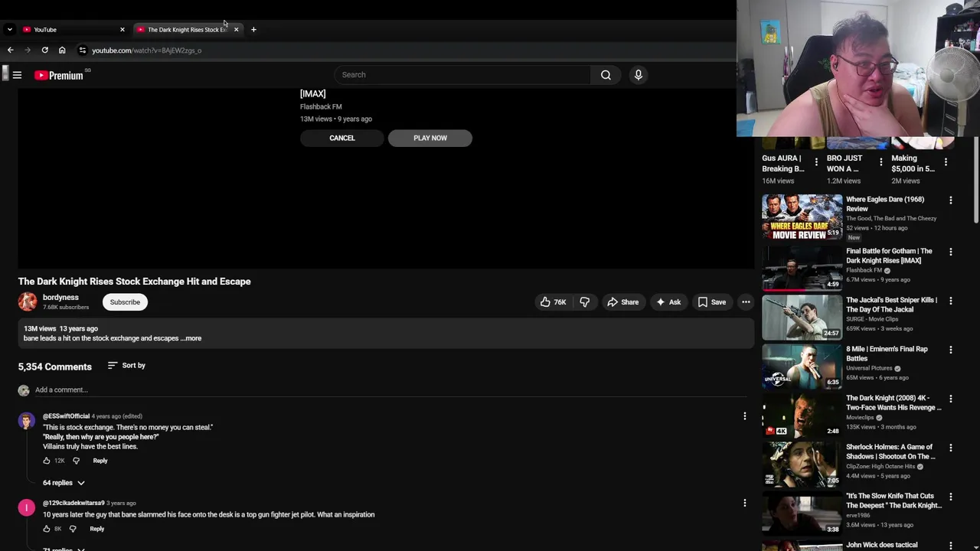Dislike the video
The height and width of the screenshot is (551, 980).
[x=584, y=302]
